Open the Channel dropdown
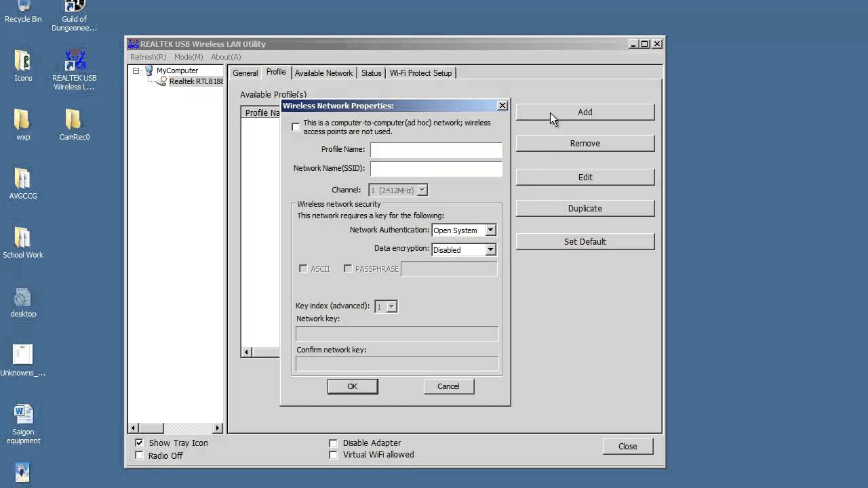 click(422, 190)
